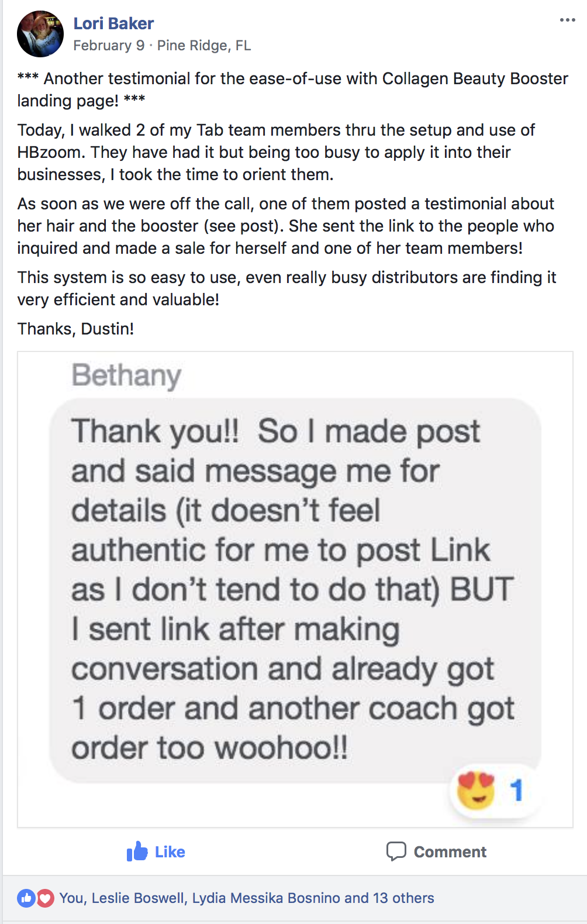Image resolution: width=587 pixels, height=924 pixels.
Task: Open the post options three-dot menu
Action: click(567, 20)
